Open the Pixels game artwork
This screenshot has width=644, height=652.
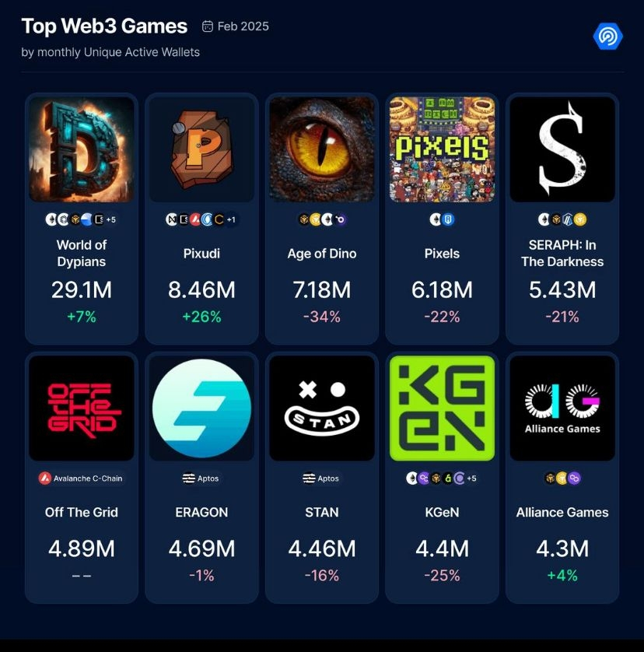tap(442, 149)
